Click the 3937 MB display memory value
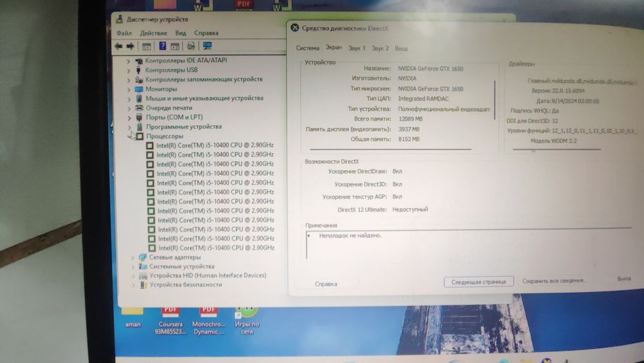 tap(409, 129)
